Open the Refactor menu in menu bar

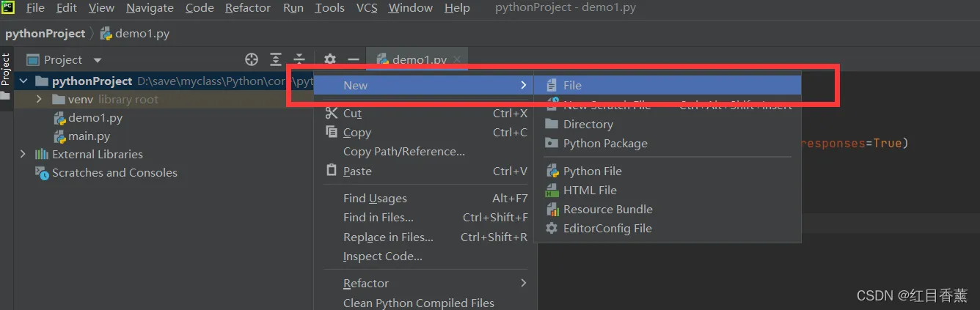[x=247, y=8]
